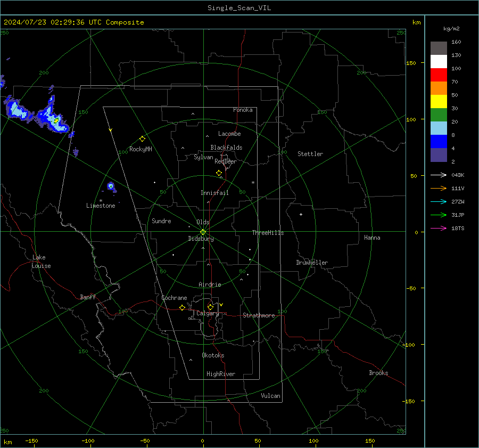Click the white 04DK arrow in the legend
Image resolution: width=479 pixels, height=448 pixels.
(439, 175)
